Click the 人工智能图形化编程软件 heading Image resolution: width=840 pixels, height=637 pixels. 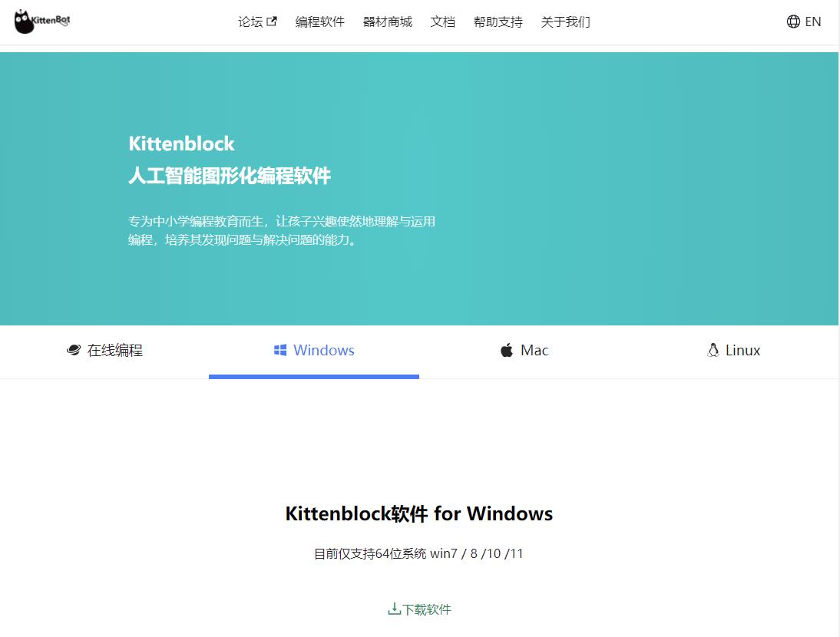230,176
